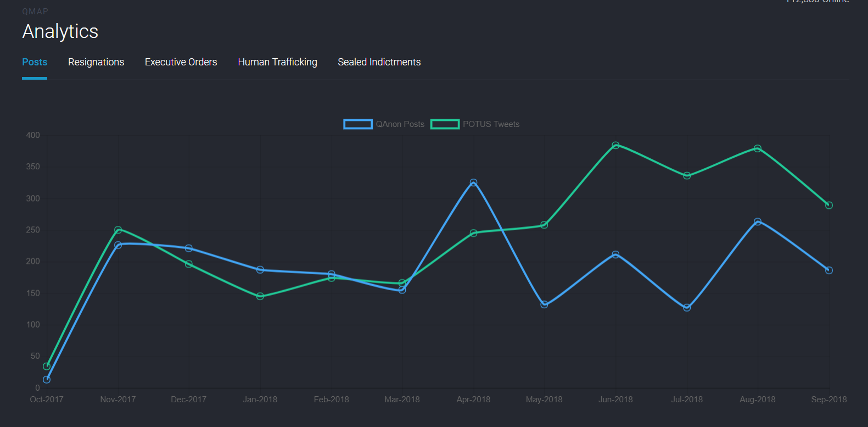Click the green POTUS Tweets Nov-2017 point
Viewport: 868px width, 427px height.
pyautogui.click(x=118, y=230)
